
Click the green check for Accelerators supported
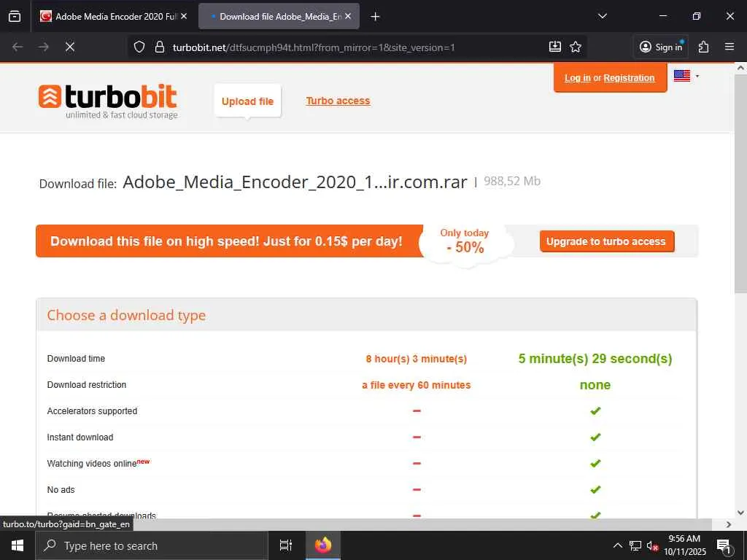[595, 411]
